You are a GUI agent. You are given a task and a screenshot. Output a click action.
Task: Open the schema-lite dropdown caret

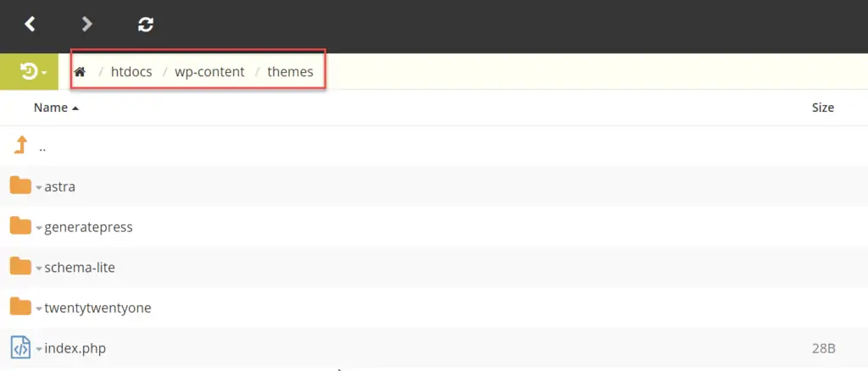pyautogui.click(x=39, y=269)
